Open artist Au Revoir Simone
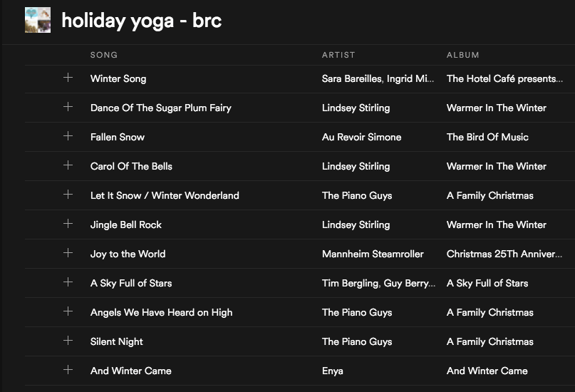575x392 pixels. (361, 137)
